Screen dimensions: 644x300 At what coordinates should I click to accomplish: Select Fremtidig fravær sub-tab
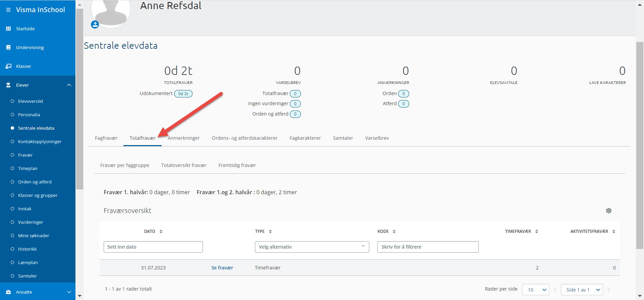coord(237,165)
